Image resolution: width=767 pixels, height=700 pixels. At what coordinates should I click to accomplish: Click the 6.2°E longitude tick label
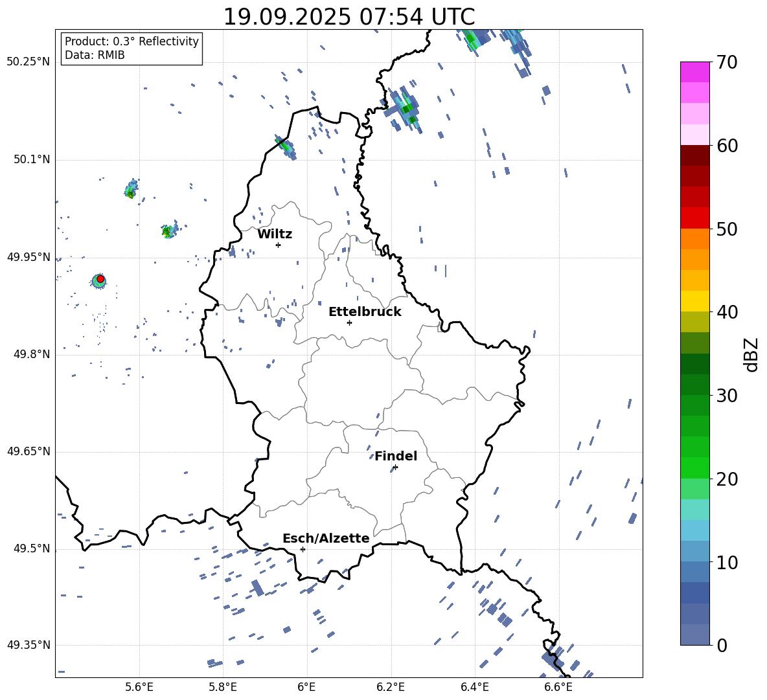coord(391,688)
